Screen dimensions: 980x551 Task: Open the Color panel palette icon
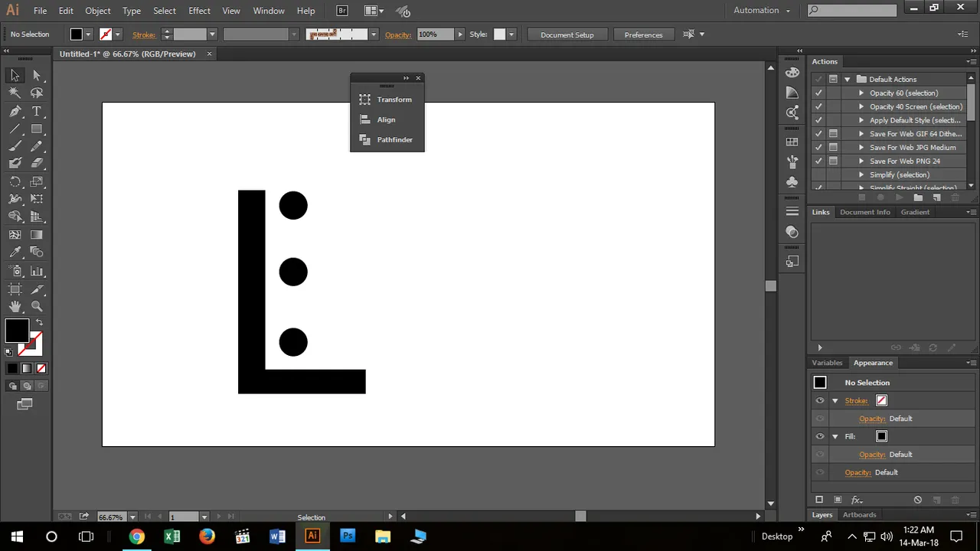(792, 73)
